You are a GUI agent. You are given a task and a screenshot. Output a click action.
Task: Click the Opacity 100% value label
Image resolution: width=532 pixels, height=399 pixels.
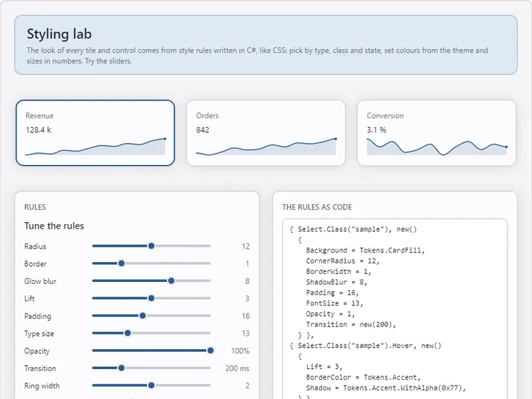(x=240, y=351)
